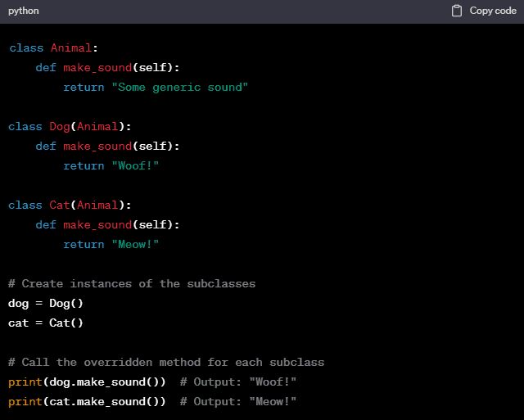Click the "class Dog(Animal):" line
Image resolution: width=524 pixels, height=420 pixels.
tap(70, 127)
